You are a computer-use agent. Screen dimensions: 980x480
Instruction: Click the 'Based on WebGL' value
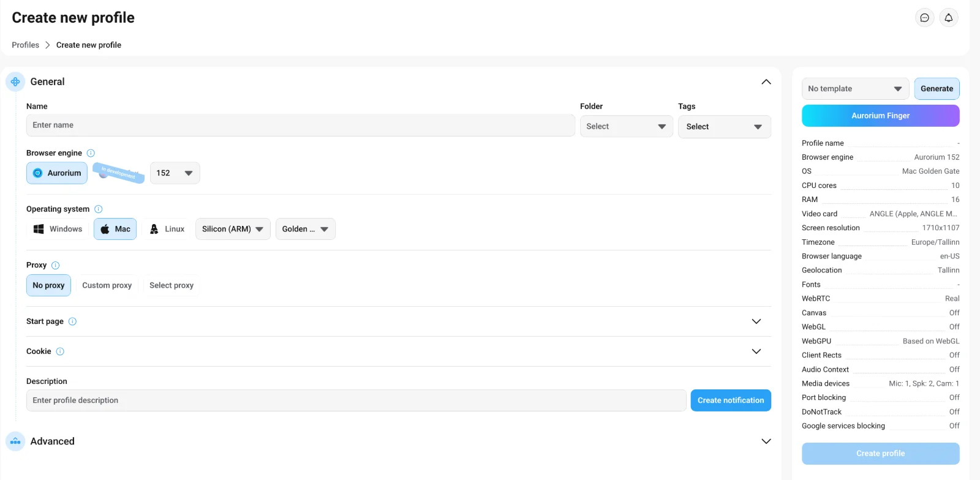coord(931,341)
